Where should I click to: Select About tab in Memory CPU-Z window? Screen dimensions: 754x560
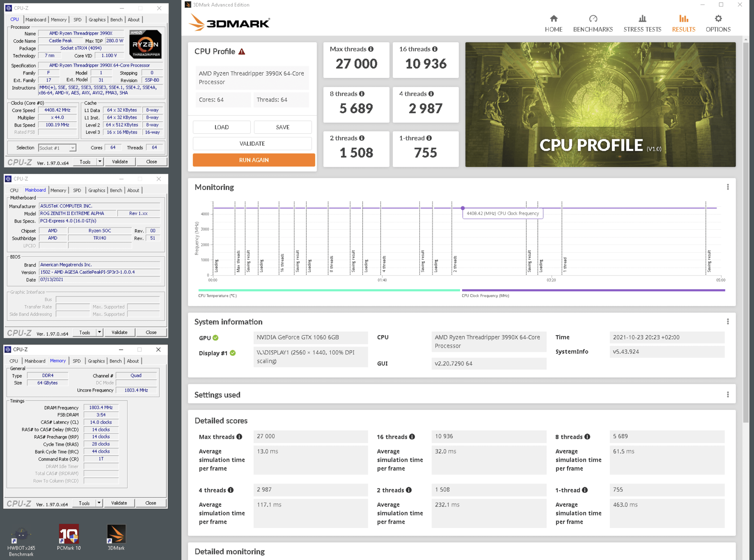click(x=133, y=361)
